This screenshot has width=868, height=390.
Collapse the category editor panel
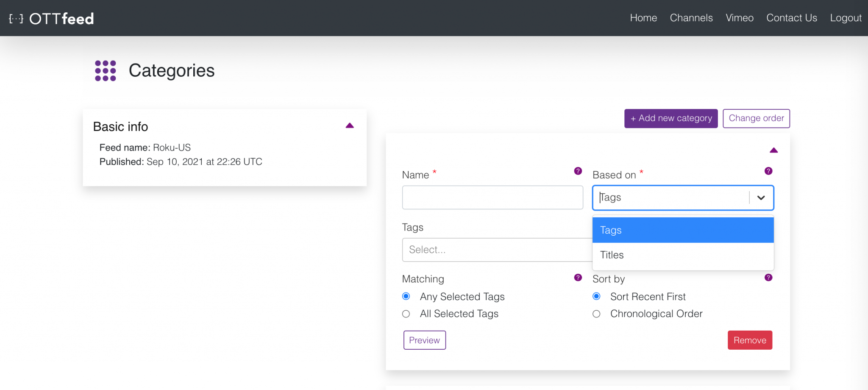coord(774,150)
